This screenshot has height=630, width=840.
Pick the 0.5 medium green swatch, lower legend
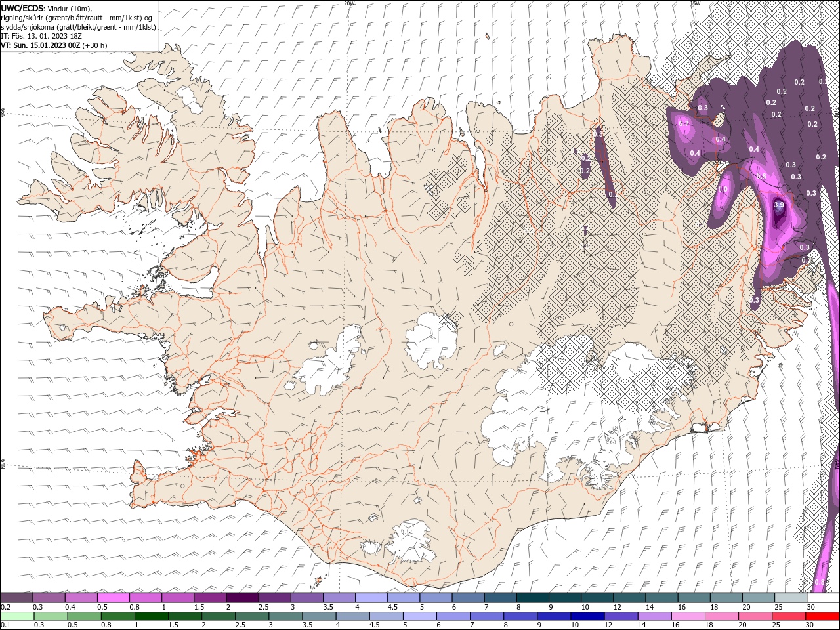(x=84, y=616)
